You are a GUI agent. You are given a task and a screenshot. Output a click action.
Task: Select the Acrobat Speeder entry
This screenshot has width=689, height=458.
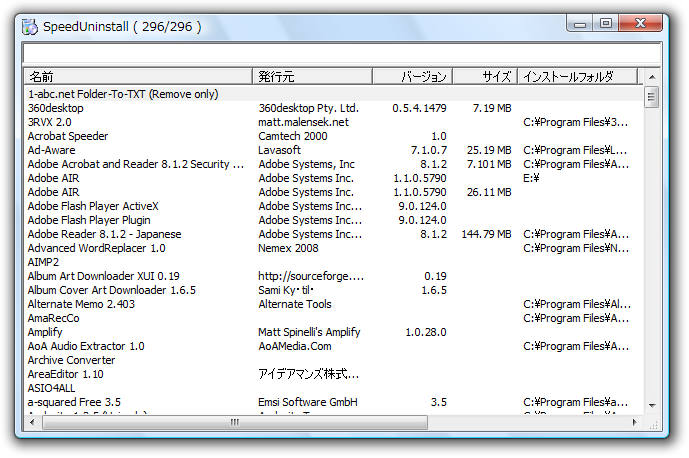(68, 136)
